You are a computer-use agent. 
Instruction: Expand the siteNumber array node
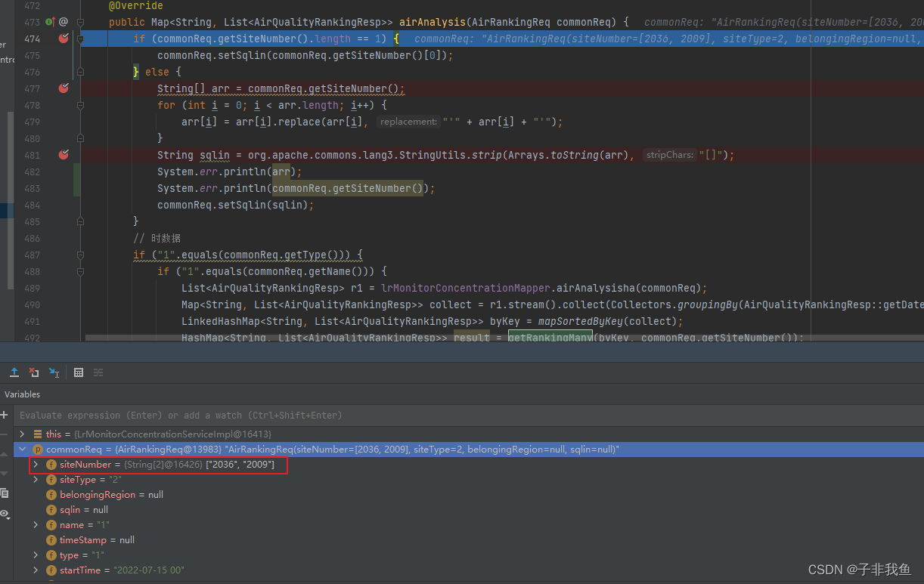pos(36,465)
